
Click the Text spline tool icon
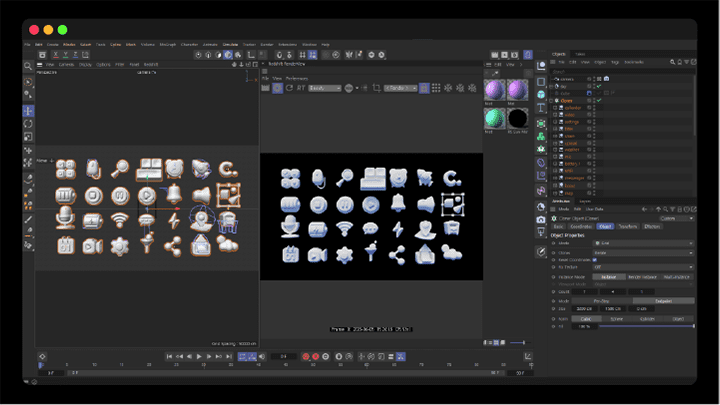(x=541, y=108)
